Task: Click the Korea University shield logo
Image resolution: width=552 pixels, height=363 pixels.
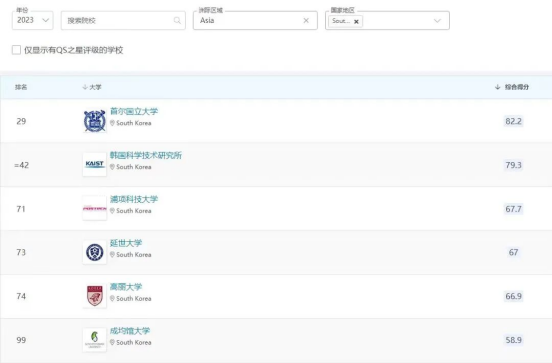Action: click(x=95, y=296)
